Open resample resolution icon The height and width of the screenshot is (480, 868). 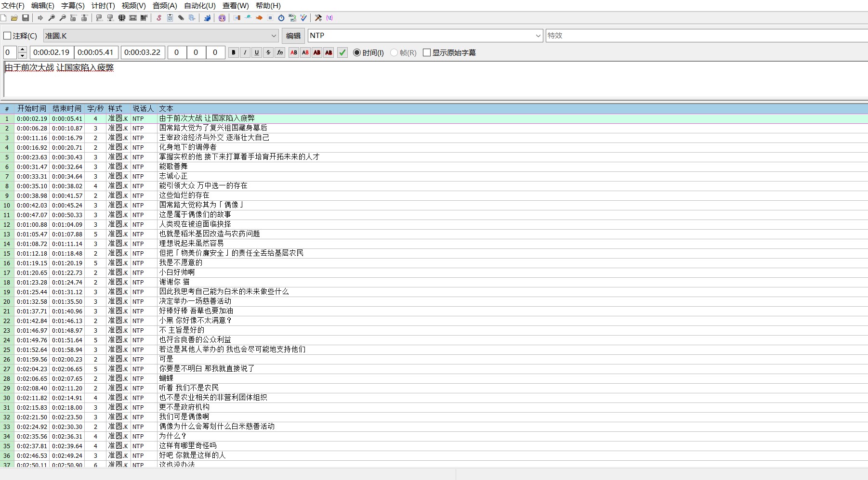pos(270,18)
